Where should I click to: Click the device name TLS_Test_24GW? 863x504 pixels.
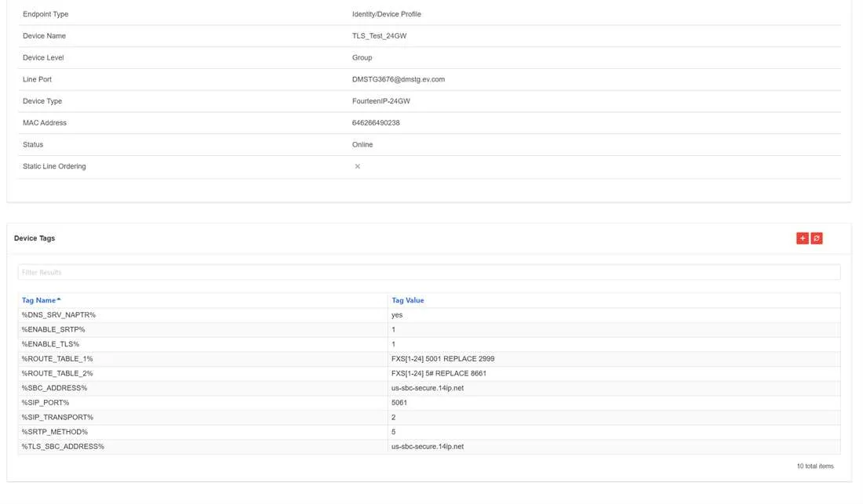pyautogui.click(x=379, y=36)
